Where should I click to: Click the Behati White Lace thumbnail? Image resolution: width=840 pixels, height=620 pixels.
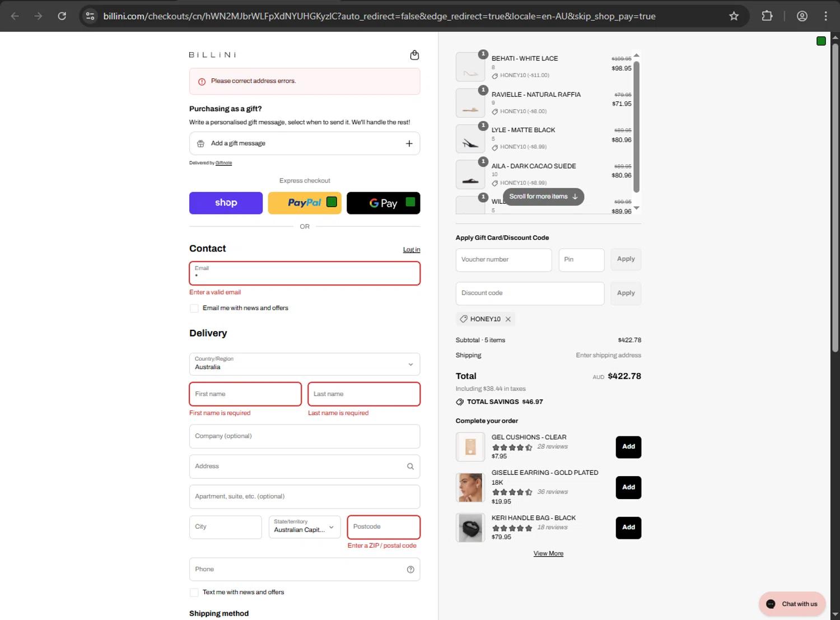[470, 67]
